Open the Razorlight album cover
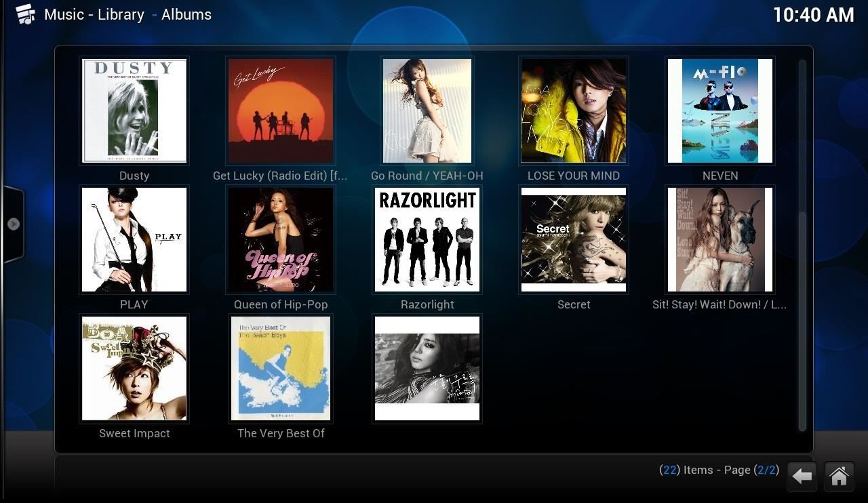 (427, 239)
